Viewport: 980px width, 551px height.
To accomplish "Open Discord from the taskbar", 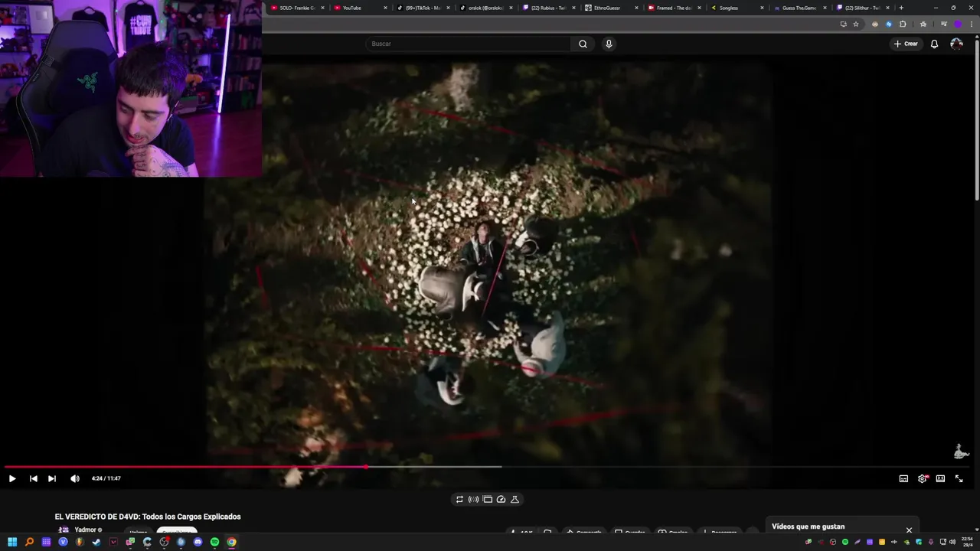I will [x=198, y=542].
